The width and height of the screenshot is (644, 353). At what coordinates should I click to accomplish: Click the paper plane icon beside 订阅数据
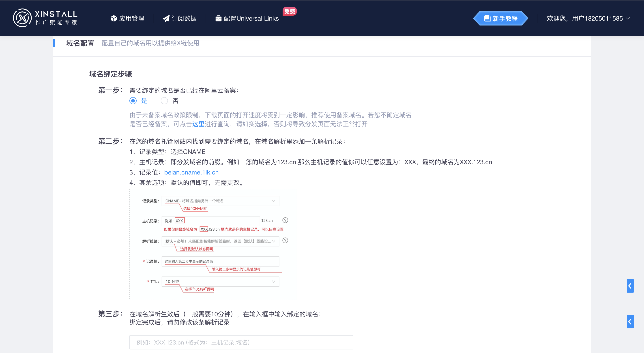pyautogui.click(x=166, y=19)
